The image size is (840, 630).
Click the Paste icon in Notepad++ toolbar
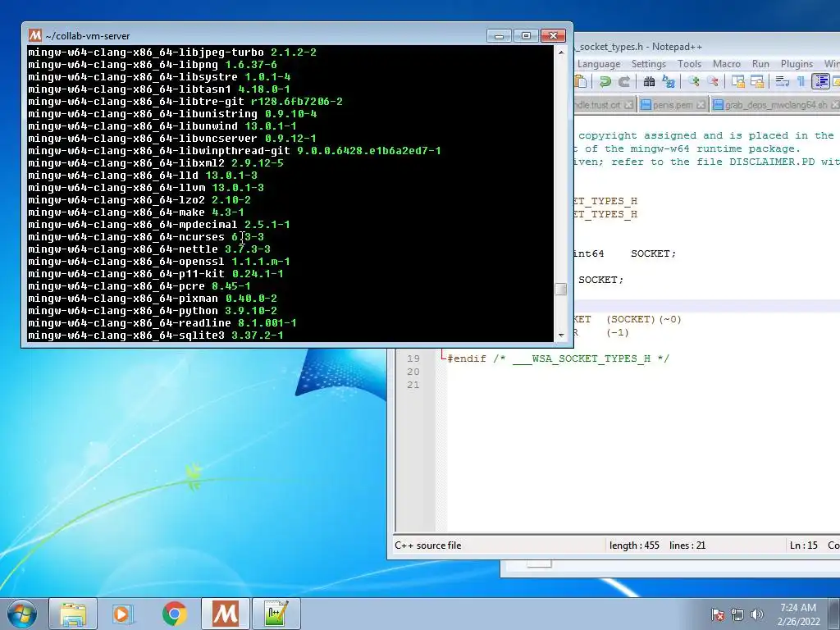click(581, 81)
